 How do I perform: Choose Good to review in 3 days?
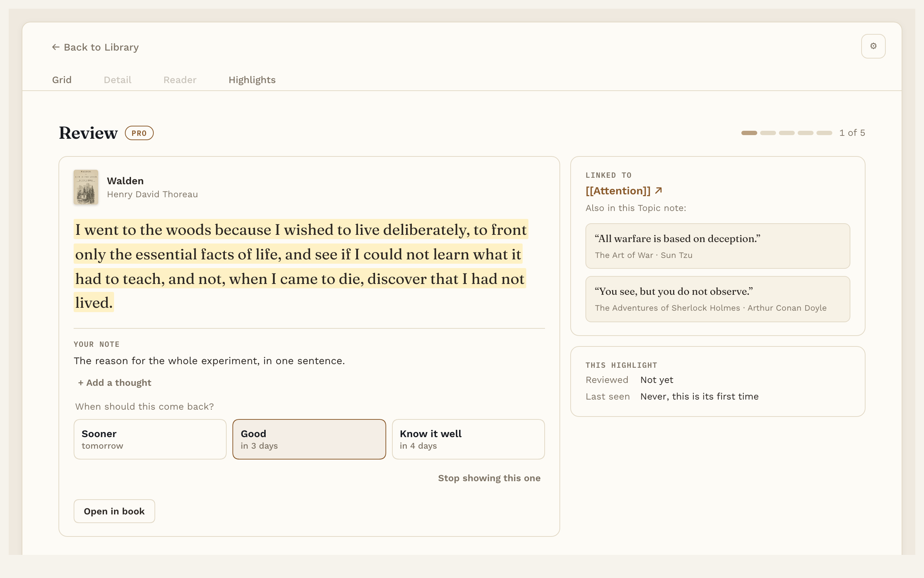(x=309, y=439)
